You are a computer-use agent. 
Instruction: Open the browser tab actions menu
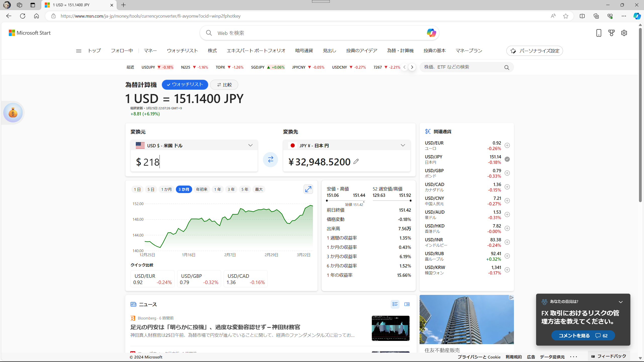[x=33, y=5]
